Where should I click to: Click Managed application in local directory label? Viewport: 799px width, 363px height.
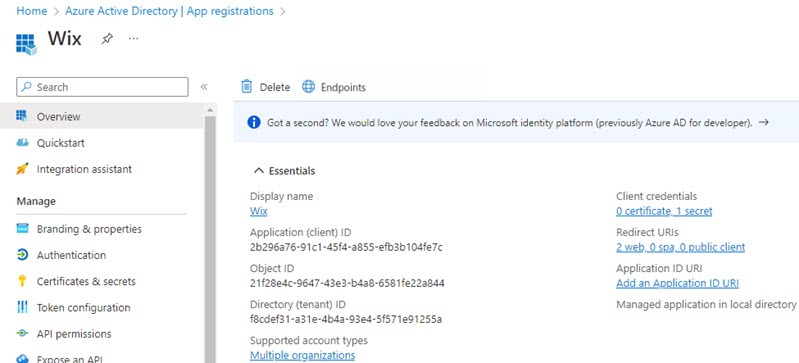tap(706, 304)
